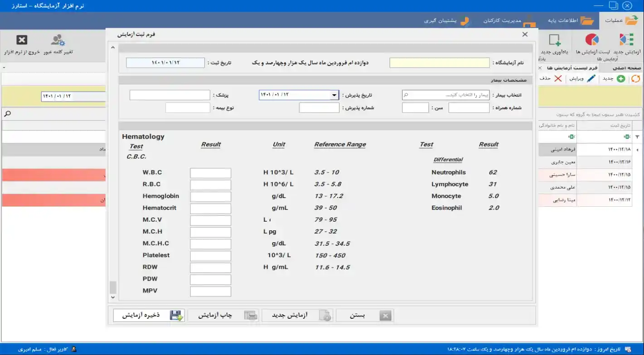Open لیست آزمایش ها pie chart icon
Screen dimensions: 644x355
coord(592,40)
